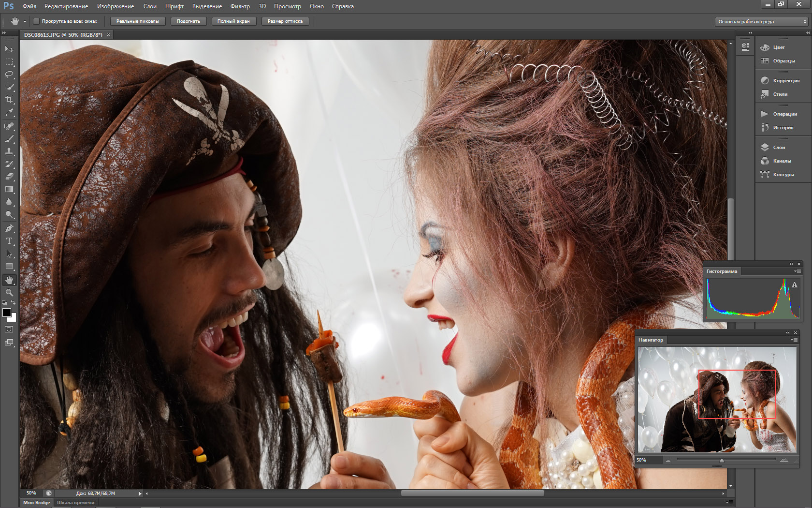
Task: Open the История (History) panel
Action: click(783, 127)
